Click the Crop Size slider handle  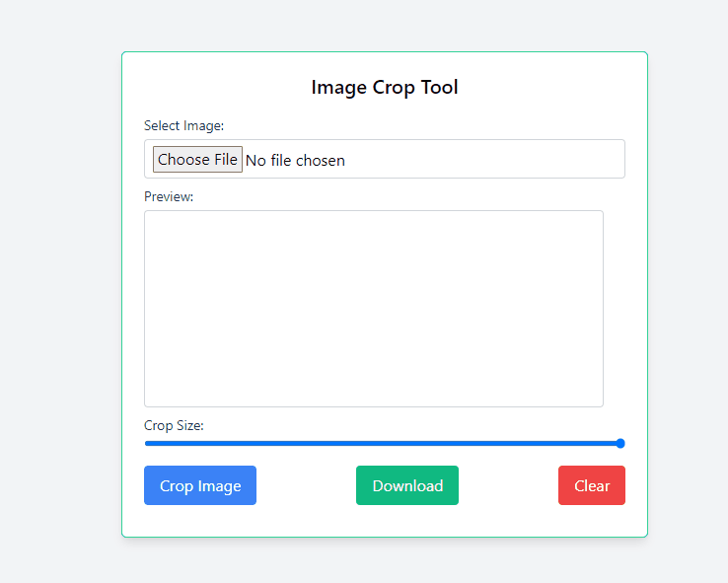(x=620, y=444)
